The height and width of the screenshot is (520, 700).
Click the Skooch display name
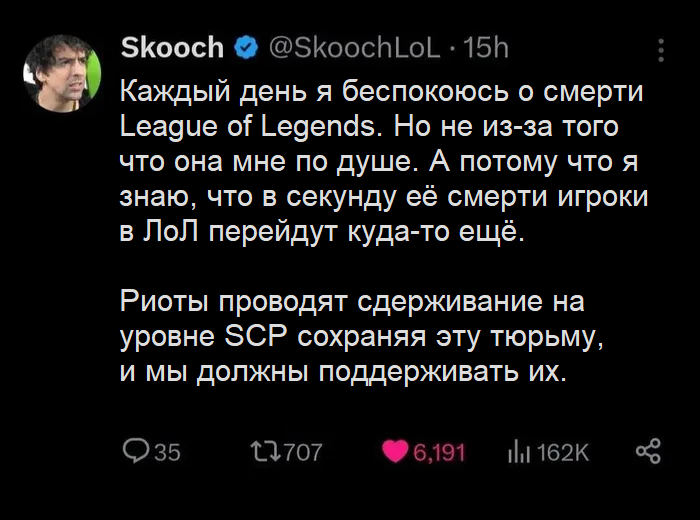171,47
